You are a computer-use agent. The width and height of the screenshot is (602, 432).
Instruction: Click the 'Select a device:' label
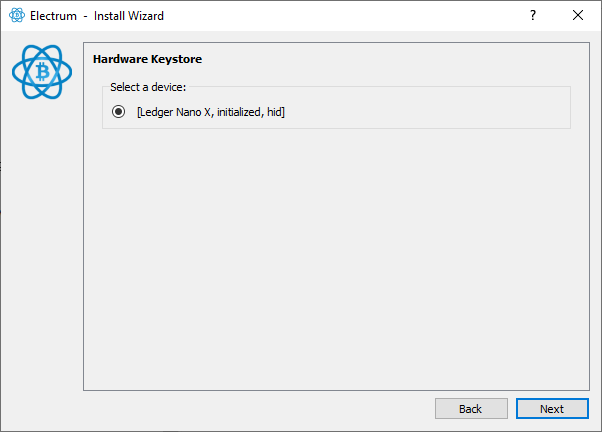[148, 87]
